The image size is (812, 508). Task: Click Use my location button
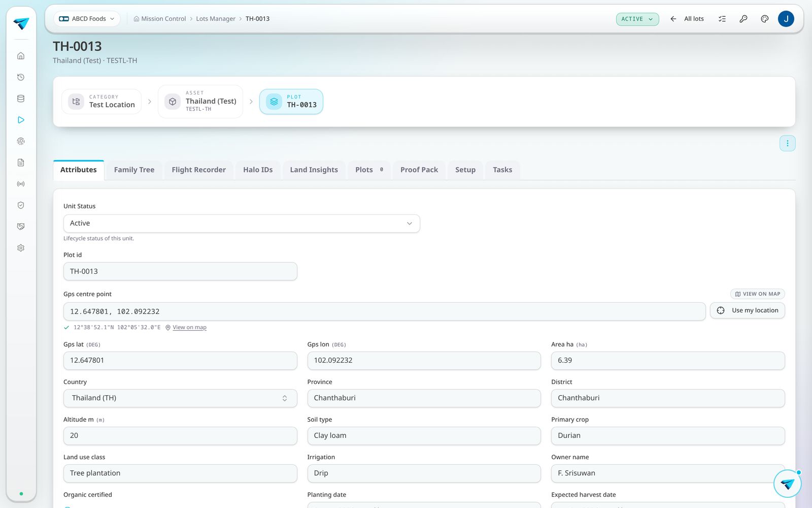748,310
